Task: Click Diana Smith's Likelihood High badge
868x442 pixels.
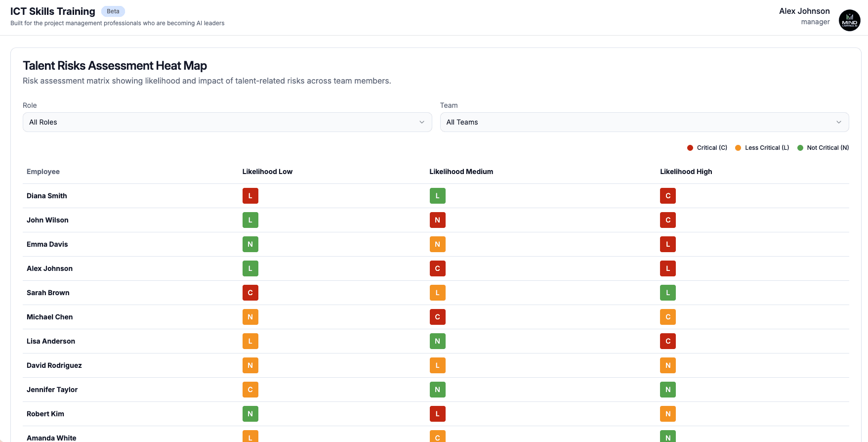Action: tap(668, 196)
